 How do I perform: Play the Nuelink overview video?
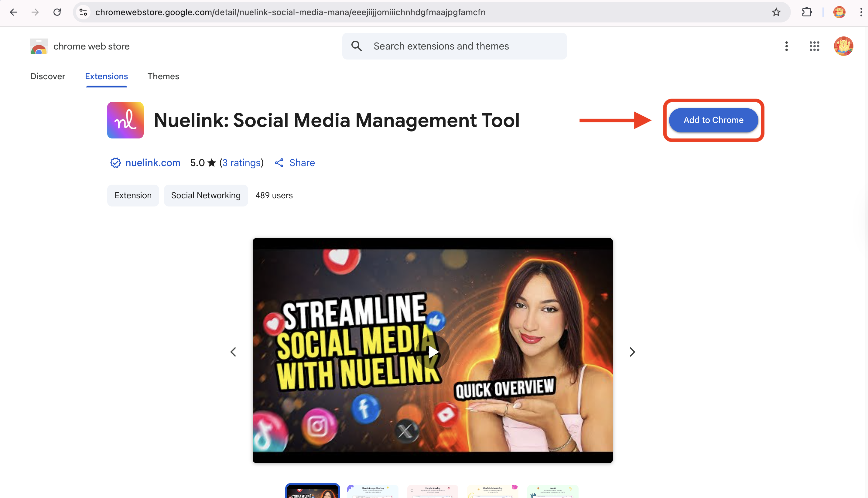pyautogui.click(x=432, y=352)
